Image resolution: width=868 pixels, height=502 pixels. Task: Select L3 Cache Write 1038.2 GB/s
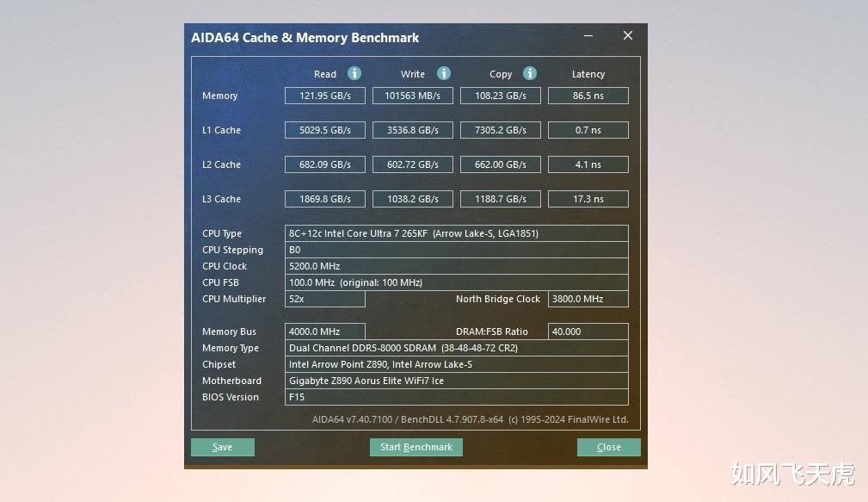(412, 199)
